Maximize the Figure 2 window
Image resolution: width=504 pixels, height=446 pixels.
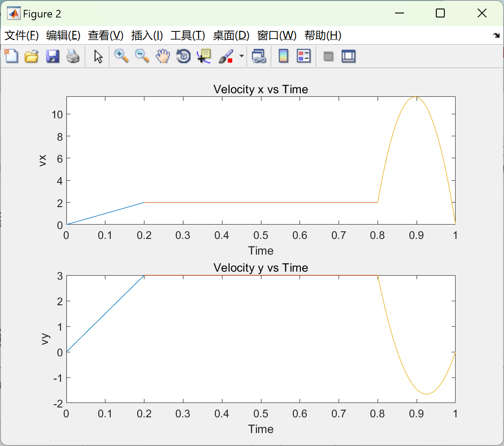click(x=440, y=13)
